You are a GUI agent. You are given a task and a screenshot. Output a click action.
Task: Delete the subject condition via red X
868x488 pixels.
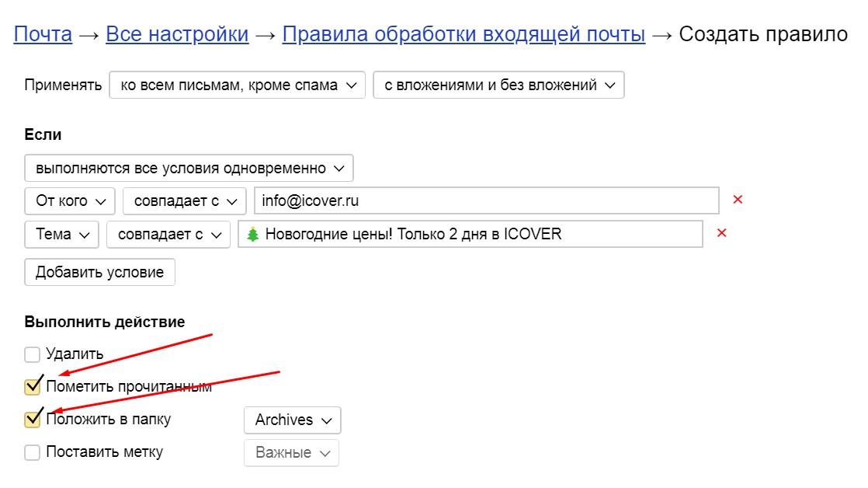pyautogui.click(x=721, y=233)
